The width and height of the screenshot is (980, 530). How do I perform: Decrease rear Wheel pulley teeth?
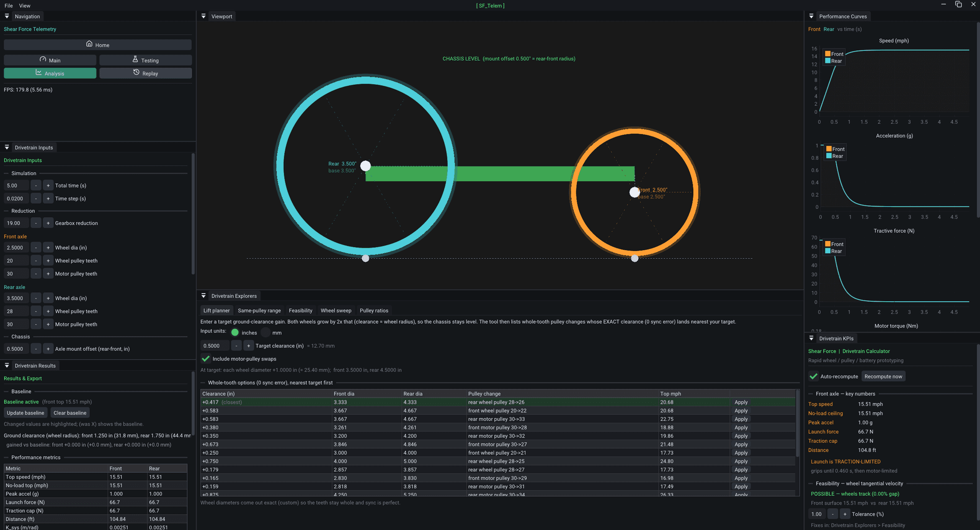point(36,311)
